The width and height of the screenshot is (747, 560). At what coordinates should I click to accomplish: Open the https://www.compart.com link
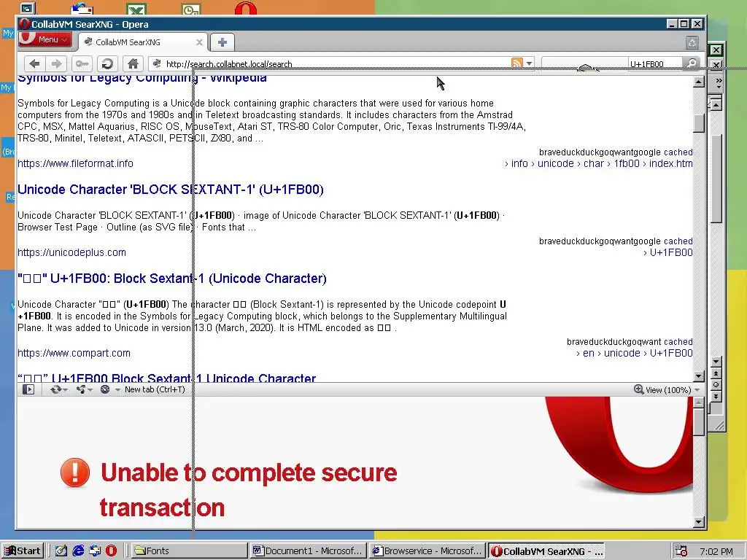point(74,353)
